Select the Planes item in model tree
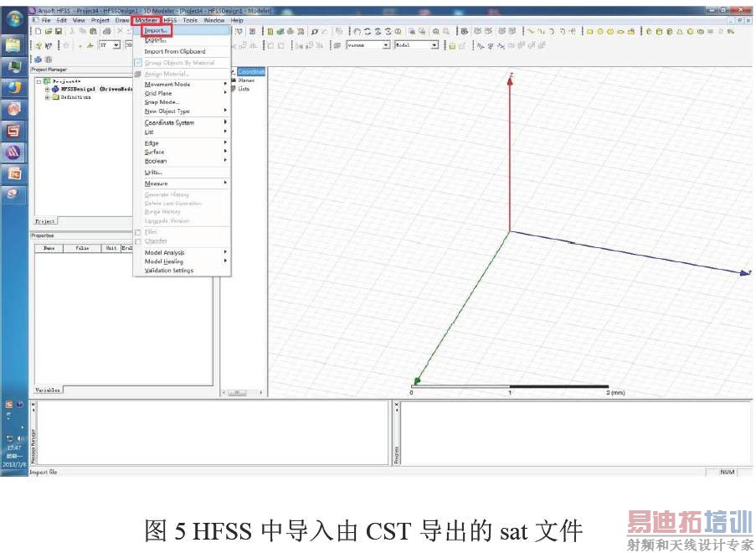 tap(246, 80)
